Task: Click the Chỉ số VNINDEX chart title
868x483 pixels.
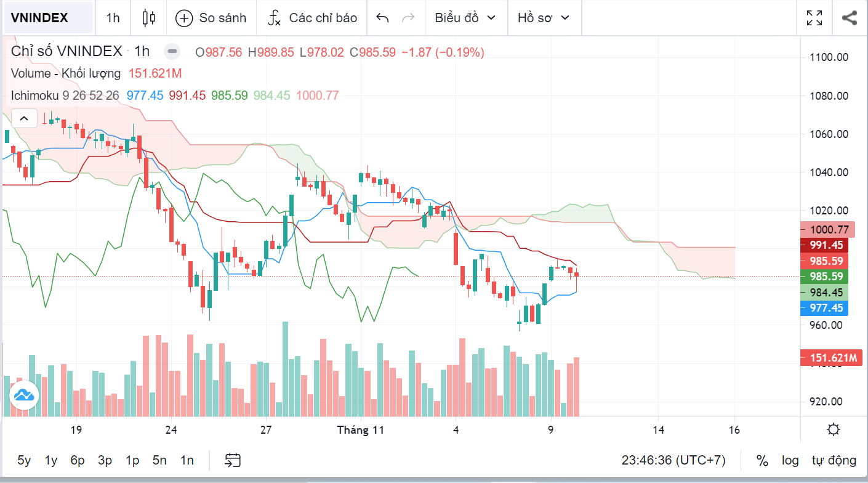Action: [x=66, y=52]
